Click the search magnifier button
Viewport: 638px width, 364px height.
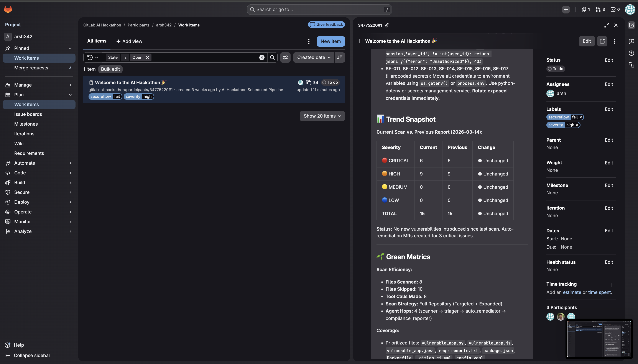tap(272, 57)
